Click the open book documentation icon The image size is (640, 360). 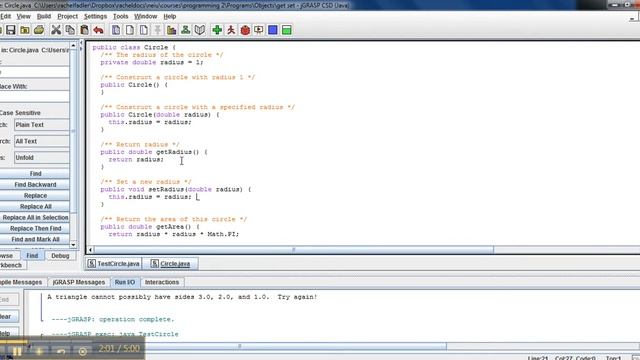click(200, 30)
